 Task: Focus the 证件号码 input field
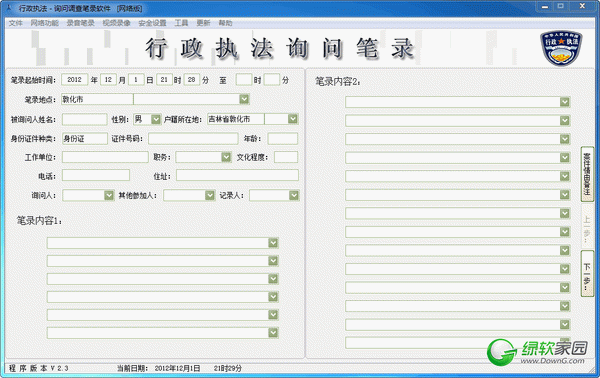(193, 138)
